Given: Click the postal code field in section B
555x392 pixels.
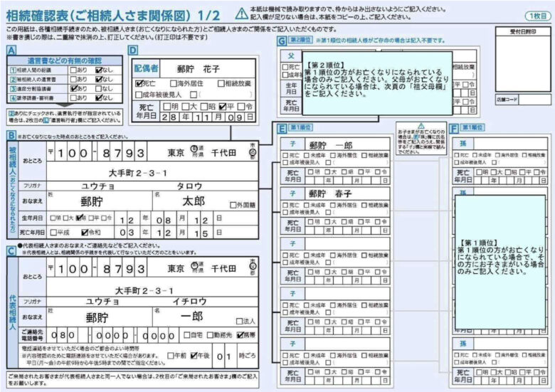Looking at the screenshot, I should point(97,153).
